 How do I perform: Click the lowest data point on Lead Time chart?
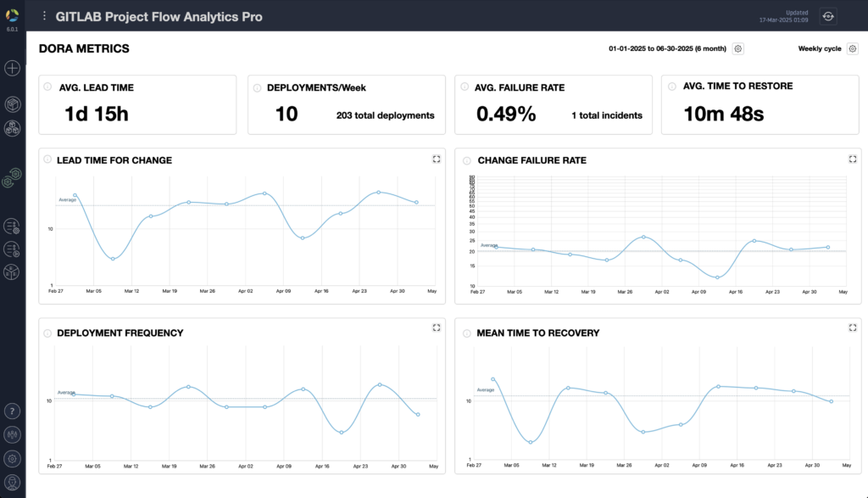(x=113, y=259)
